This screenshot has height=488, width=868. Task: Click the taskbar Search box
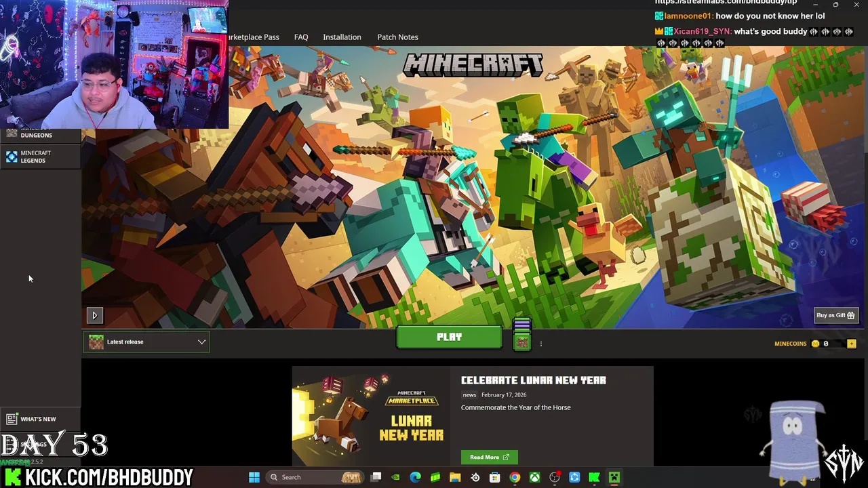coord(316,477)
